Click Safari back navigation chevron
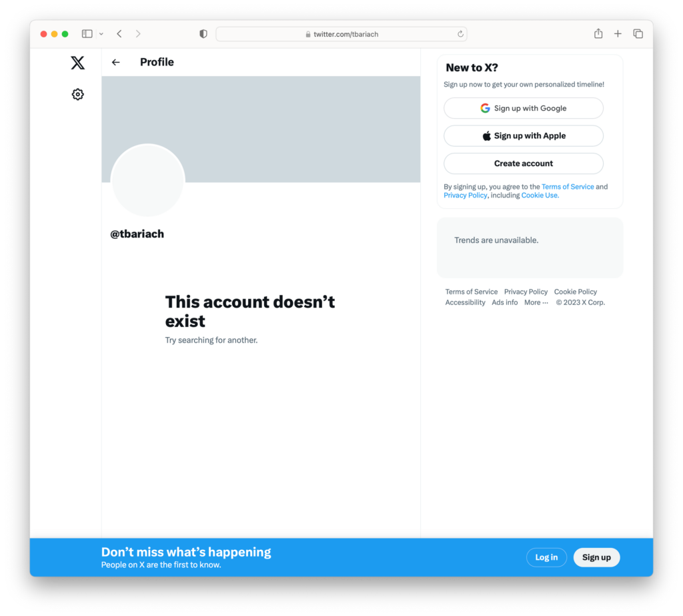The image size is (683, 616). [119, 33]
